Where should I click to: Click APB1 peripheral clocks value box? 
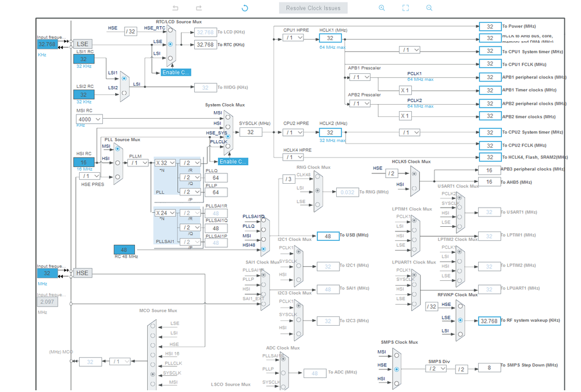(490, 77)
